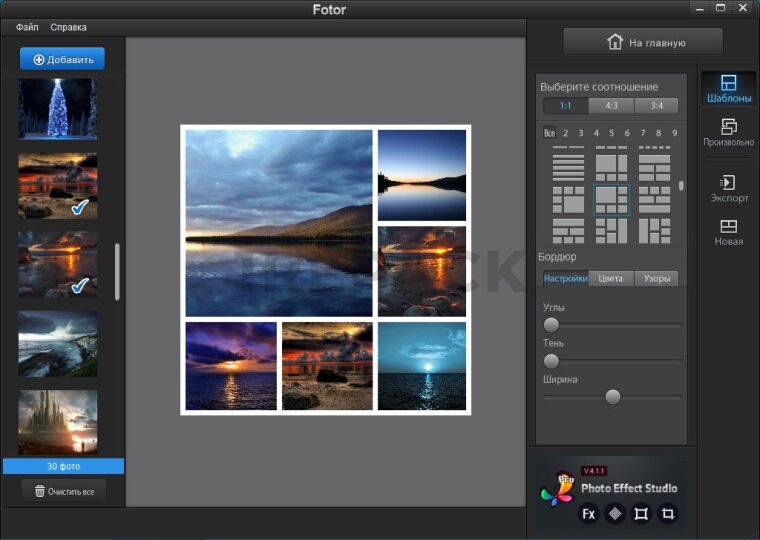Open the Узоры patterns tab
The image size is (760, 540).
tap(656, 278)
